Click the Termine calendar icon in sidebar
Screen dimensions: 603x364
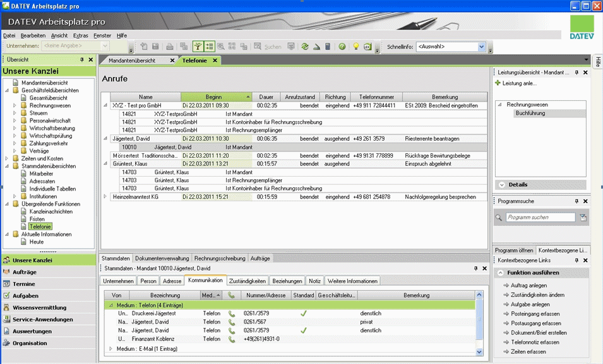(x=7, y=284)
